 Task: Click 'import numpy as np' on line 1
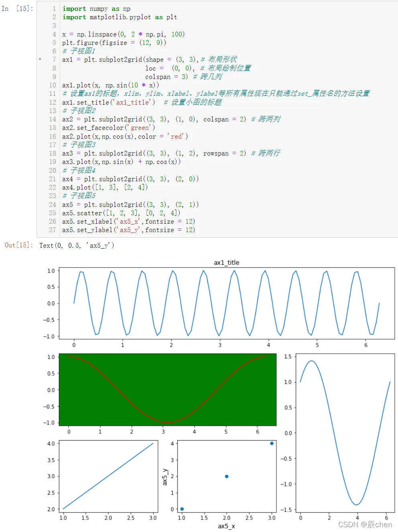pos(96,9)
